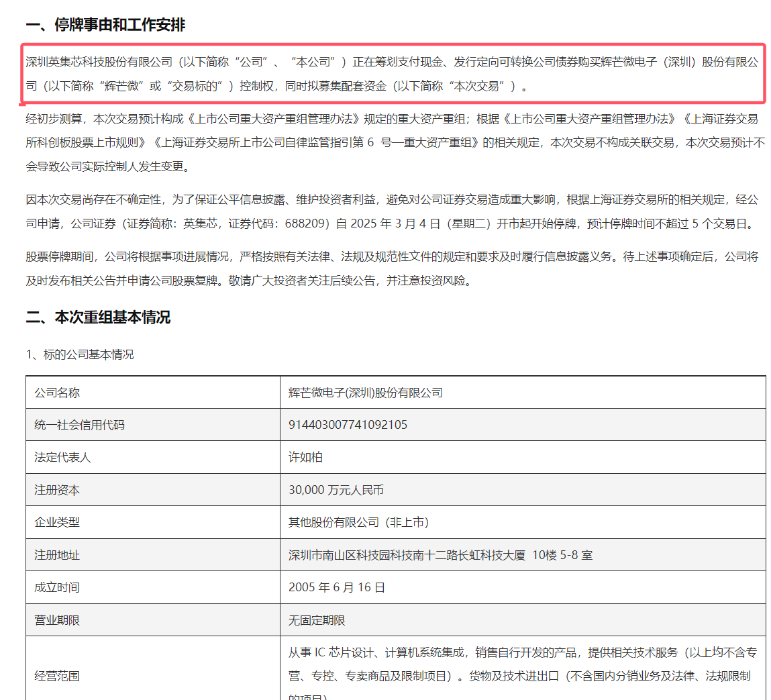771x700 pixels.
Task: Click the paragraph starting with 股票停牌期间
Action: [x=393, y=268]
